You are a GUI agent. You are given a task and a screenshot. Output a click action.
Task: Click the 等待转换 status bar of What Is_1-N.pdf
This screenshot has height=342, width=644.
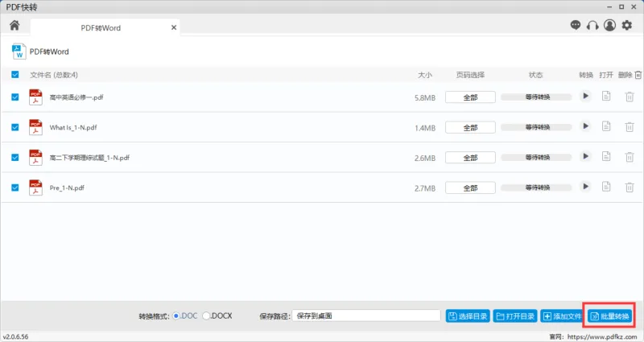536,127
